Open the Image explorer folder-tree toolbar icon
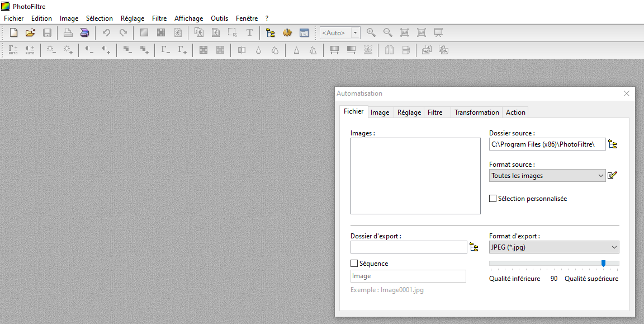Viewport: 644px width, 324px height. [270, 33]
